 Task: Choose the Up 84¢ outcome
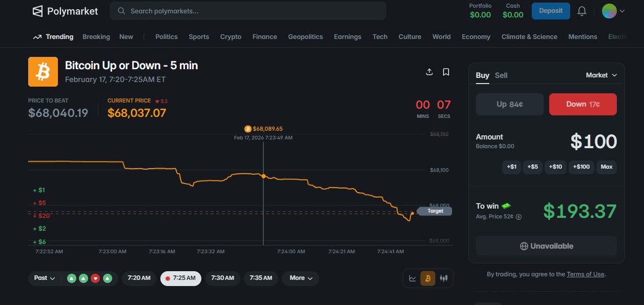tap(509, 104)
